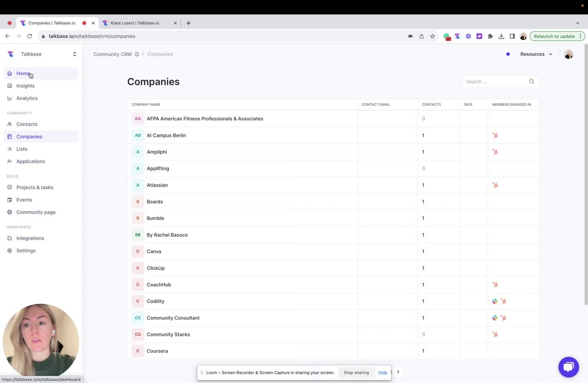Open Projects & tasks
The width and height of the screenshot is (588, 383).
coord(41,188)
